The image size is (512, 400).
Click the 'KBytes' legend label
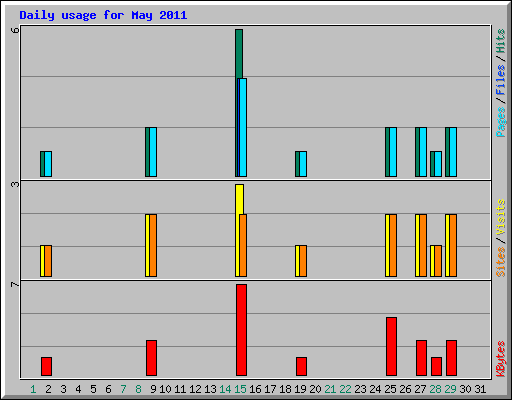point(501,359)
